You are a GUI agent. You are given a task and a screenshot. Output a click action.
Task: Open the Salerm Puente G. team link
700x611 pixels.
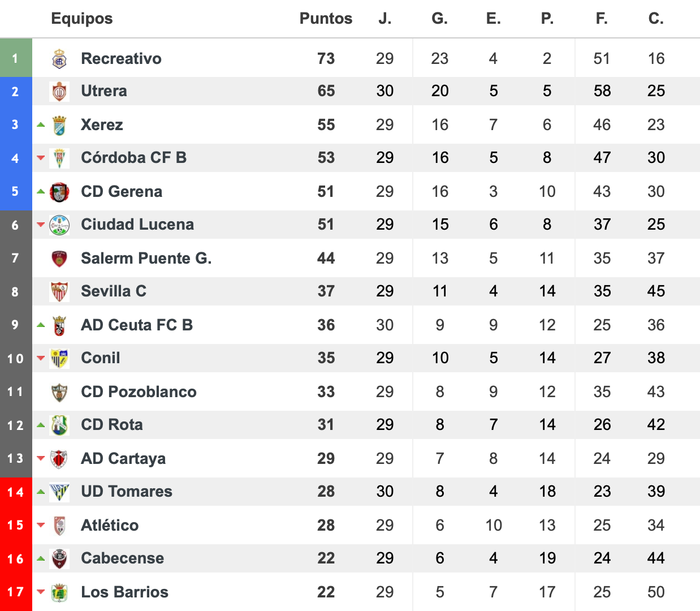[x=146, y=259]
